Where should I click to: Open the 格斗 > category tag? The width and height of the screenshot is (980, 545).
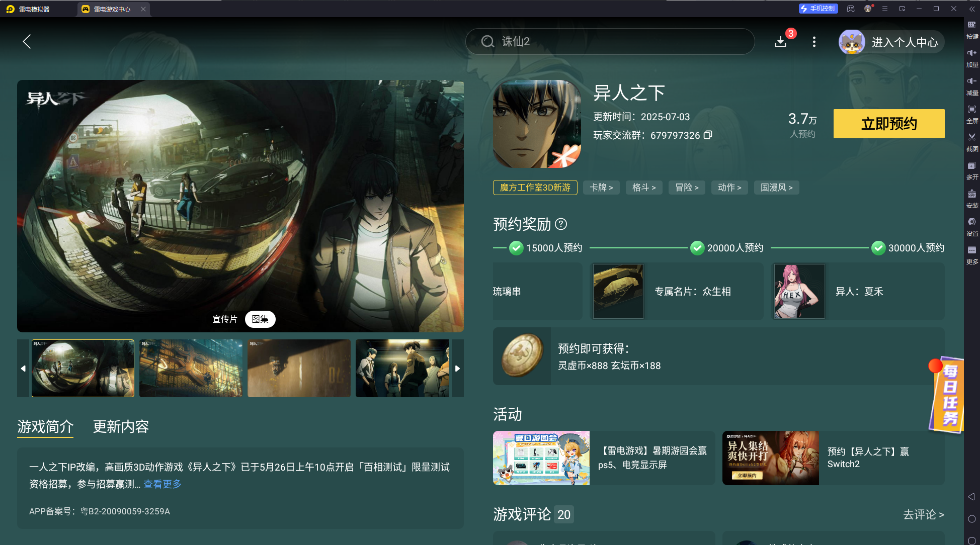644,188
